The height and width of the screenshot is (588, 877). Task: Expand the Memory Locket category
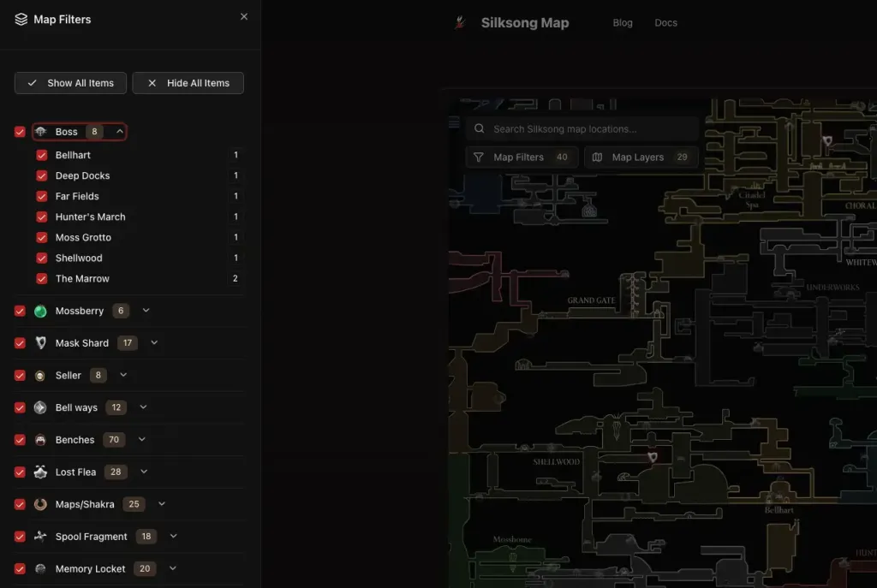(173, 568)
